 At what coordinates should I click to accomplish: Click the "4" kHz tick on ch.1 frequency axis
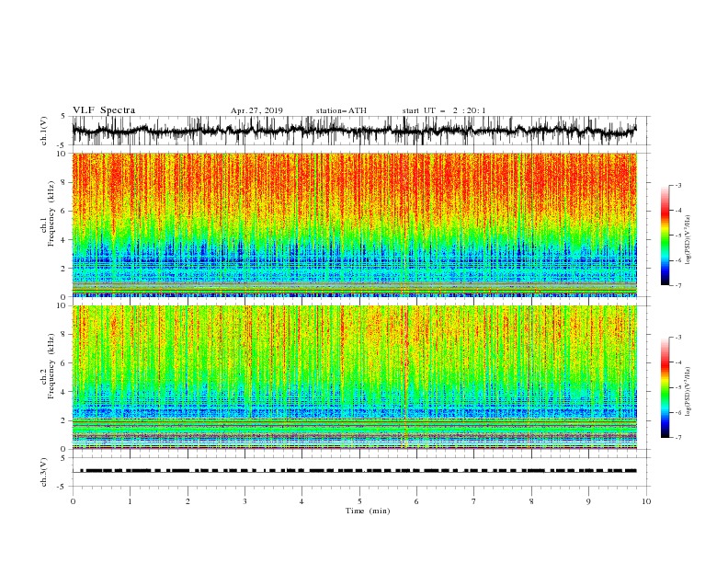[x=64, y=240]
